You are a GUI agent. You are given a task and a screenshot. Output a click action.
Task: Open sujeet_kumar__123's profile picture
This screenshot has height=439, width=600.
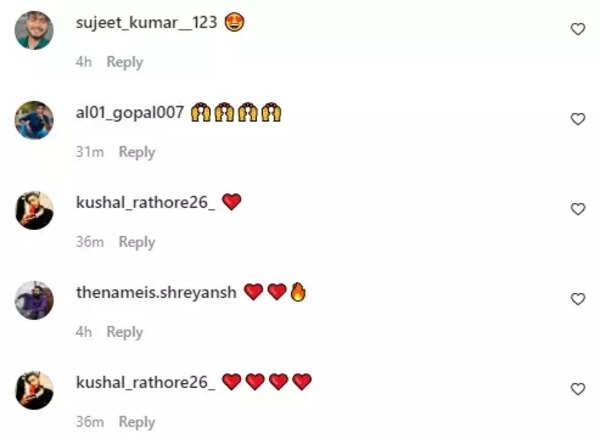[34, 30]
